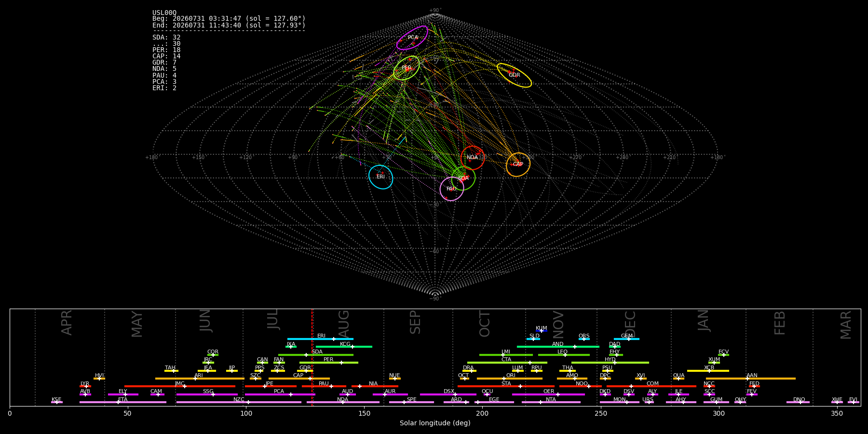Click the QUA shower bar in the timeline
Image resolution: width=868 pixels, height=434 pixels.
tap(678, 379)
